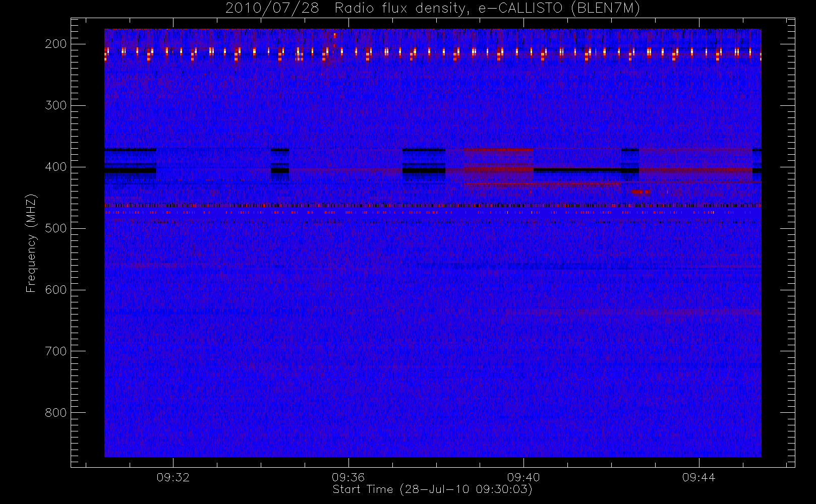Viewport: 816px width, 504px height.
Task: Click the 09:36 time tick label
Action: click(x=348, y=477)
